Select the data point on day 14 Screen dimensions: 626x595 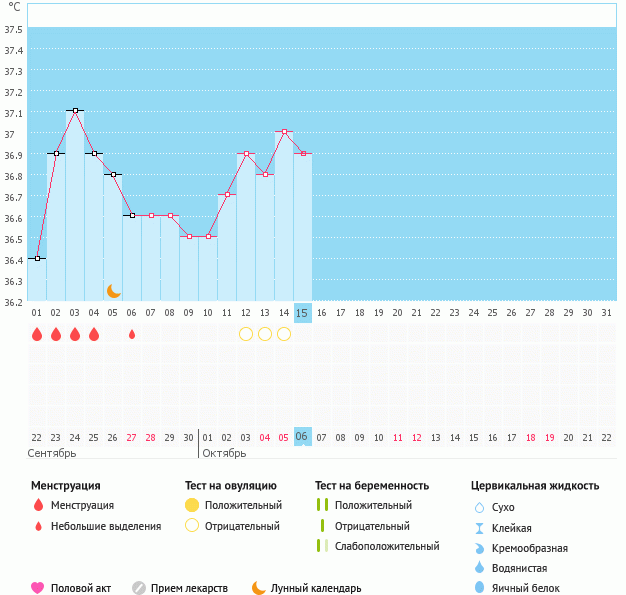284,132
